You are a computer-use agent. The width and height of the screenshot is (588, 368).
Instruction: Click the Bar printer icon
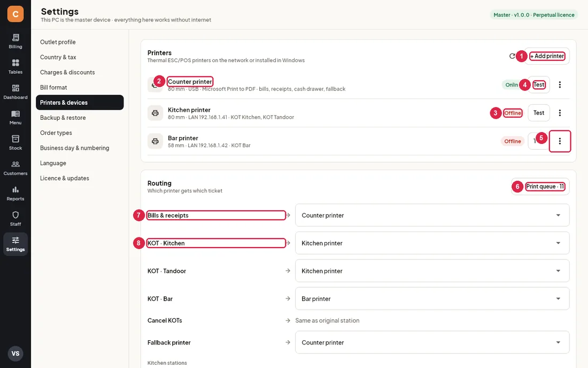pos(155,141)
